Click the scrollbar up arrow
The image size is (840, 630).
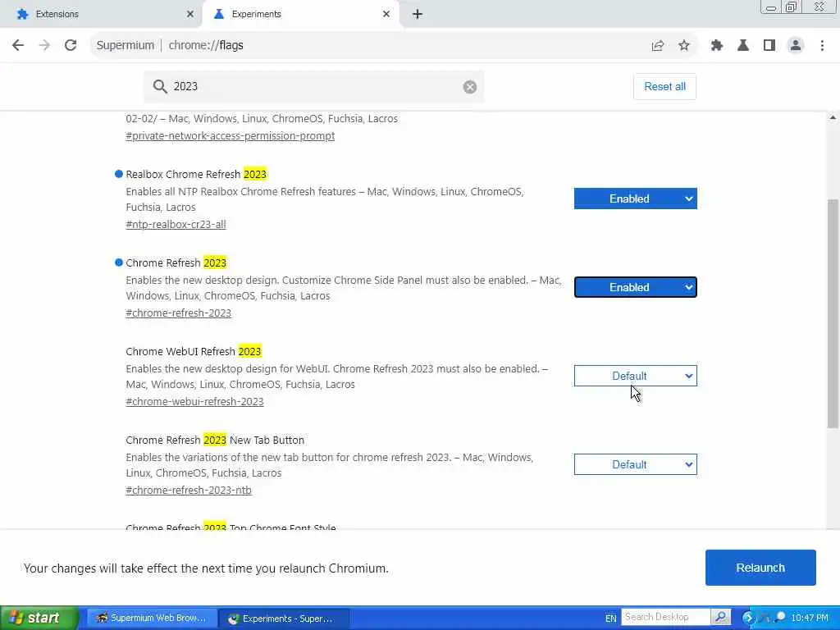tap(833, 118)
